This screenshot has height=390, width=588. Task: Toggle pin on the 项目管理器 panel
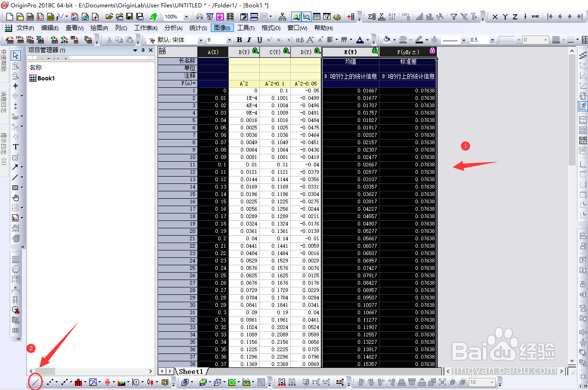143,50
